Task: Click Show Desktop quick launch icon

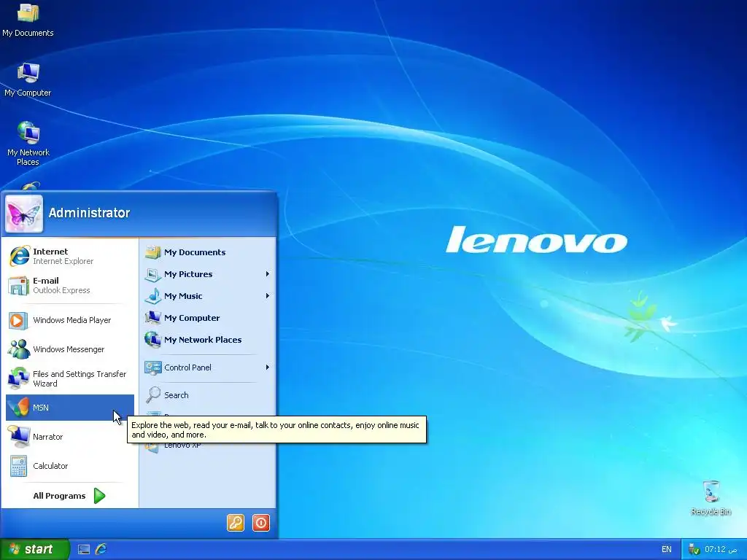Action: click(x=84, y=550)
